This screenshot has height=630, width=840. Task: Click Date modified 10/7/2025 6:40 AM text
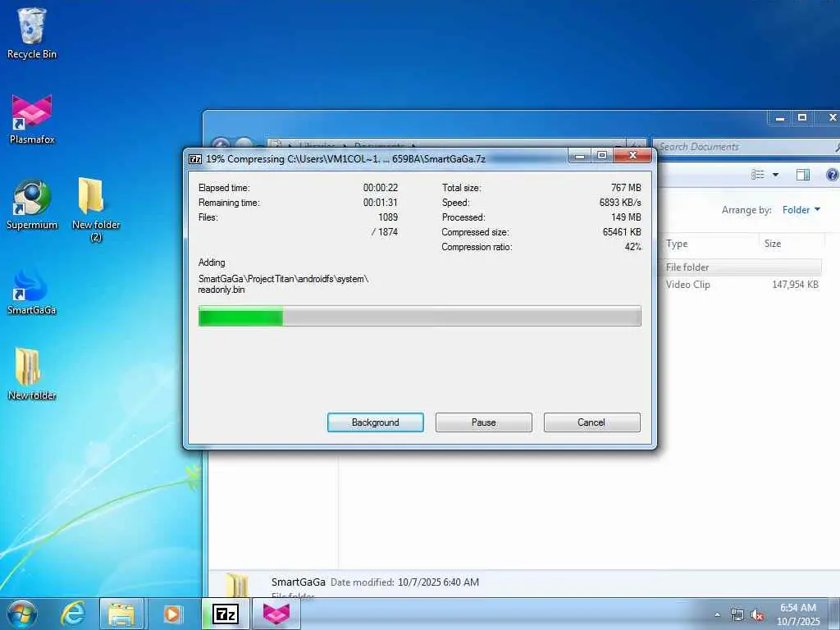(x=404, y=582)
